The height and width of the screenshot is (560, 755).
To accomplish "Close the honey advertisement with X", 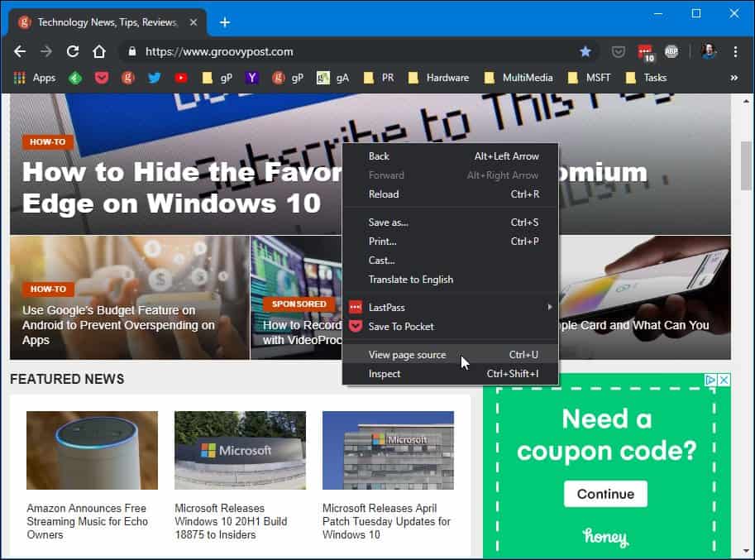I will (724, 380).
